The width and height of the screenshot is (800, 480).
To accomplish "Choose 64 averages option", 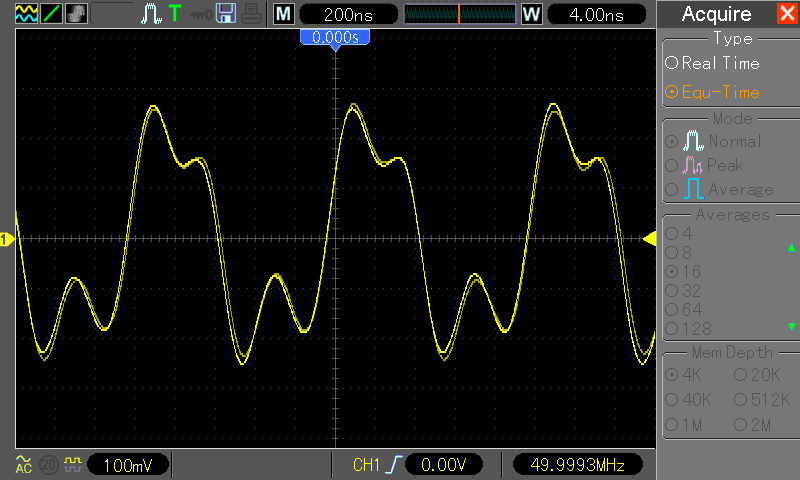I will coord(684,310).
